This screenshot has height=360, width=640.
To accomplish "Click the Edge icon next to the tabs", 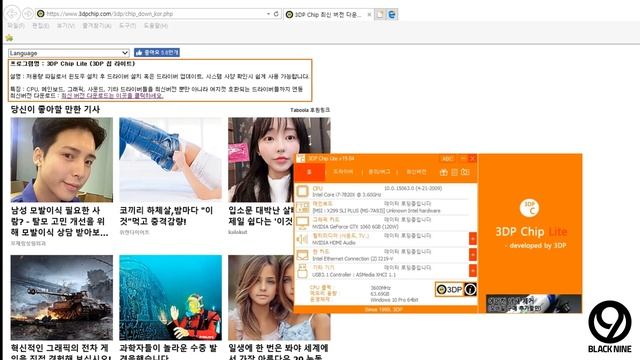I will (x=392, y=14).
